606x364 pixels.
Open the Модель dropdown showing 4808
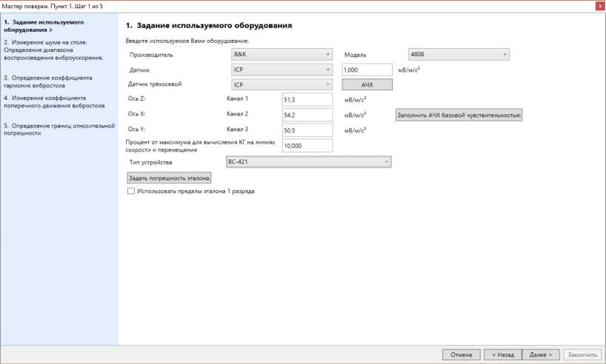click(459, 55)
